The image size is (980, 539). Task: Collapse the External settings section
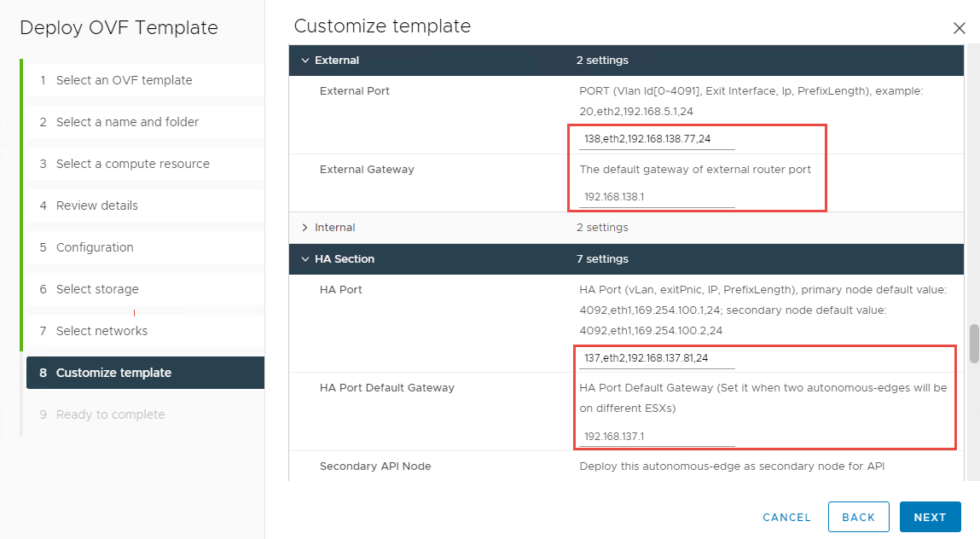coord(305,61)
